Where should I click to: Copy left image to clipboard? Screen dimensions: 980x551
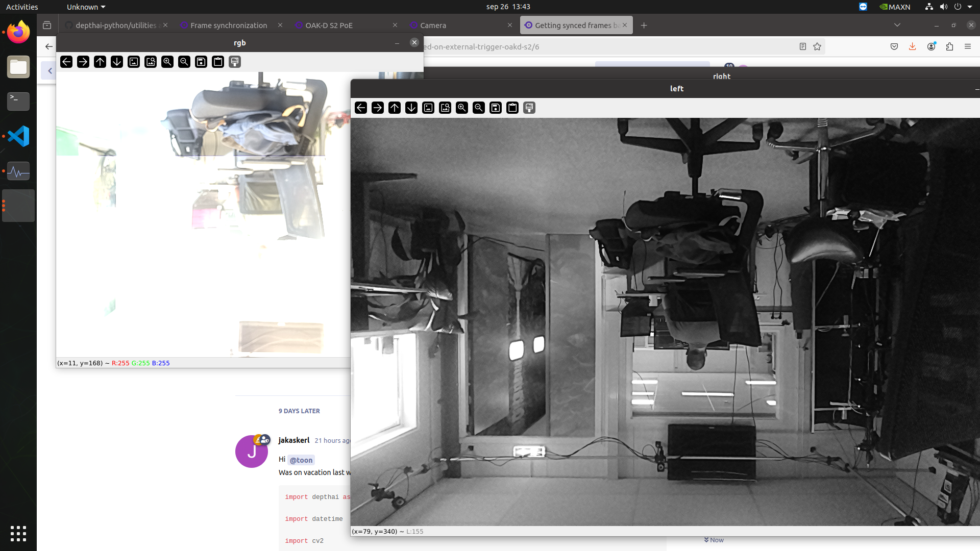[512, 108]
